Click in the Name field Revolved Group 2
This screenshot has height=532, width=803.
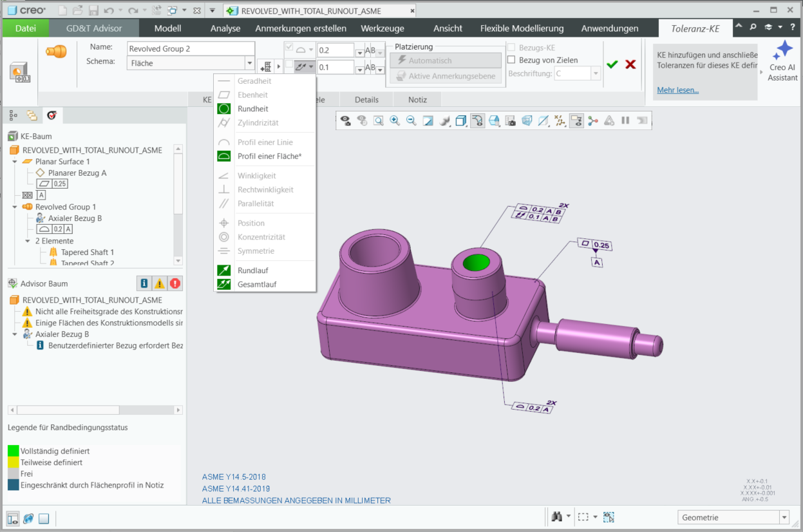(x=191, y=48)
